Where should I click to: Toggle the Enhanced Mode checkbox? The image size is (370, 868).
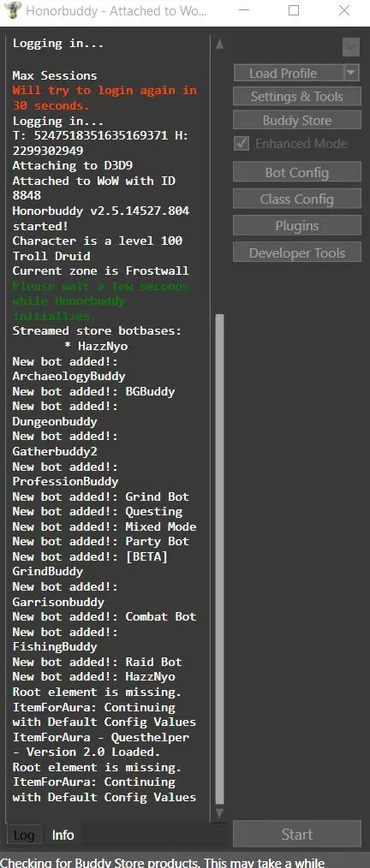tap(242, 143)
